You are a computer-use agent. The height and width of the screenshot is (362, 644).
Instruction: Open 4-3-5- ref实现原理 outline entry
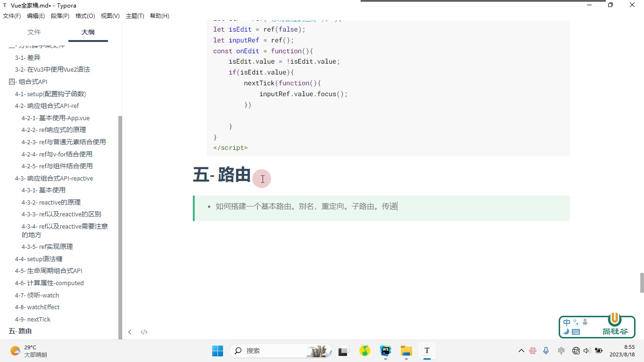pos(47,247)
